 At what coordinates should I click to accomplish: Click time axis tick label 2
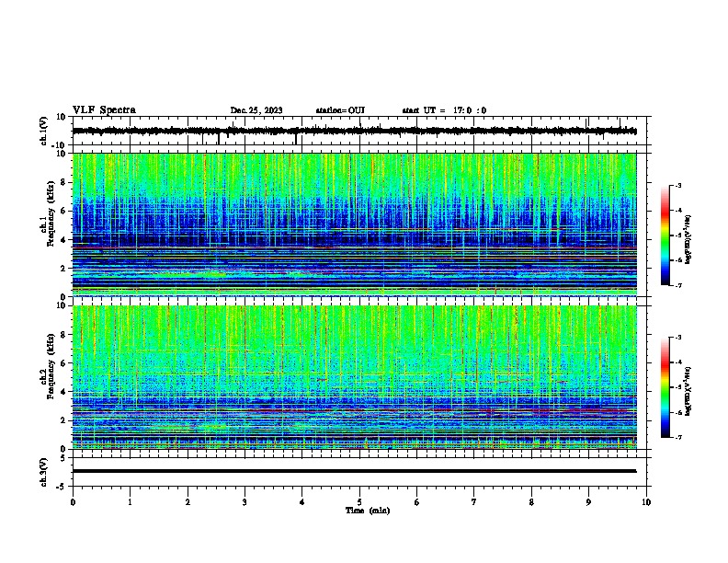click(188, 502)
